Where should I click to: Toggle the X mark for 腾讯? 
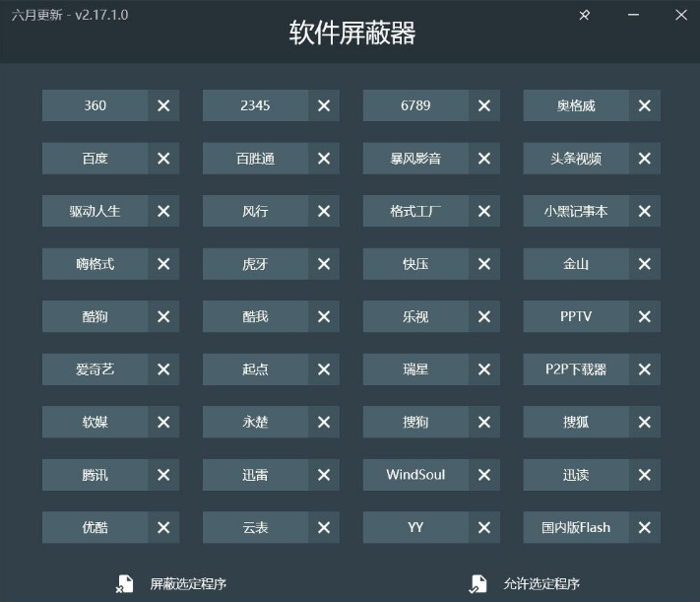[163, 475]
